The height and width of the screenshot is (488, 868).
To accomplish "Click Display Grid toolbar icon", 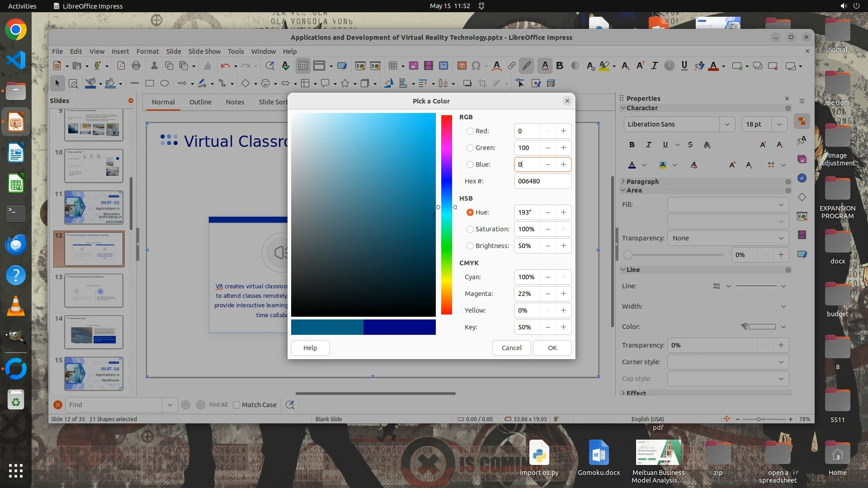I will click(303, 66).
